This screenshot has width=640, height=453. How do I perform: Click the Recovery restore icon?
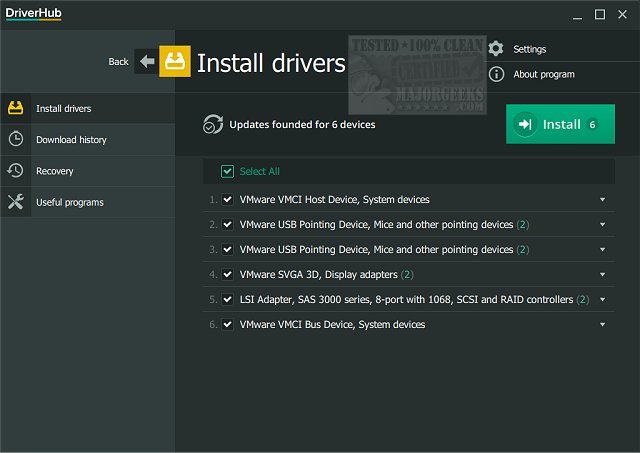(x=15, y=171)
